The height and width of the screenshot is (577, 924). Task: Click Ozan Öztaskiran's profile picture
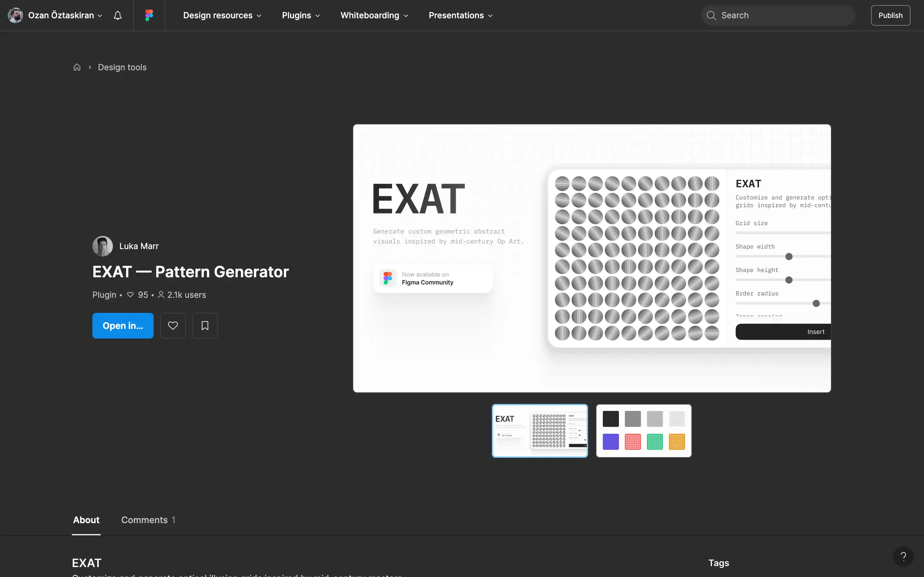click(x=15, y=15)
